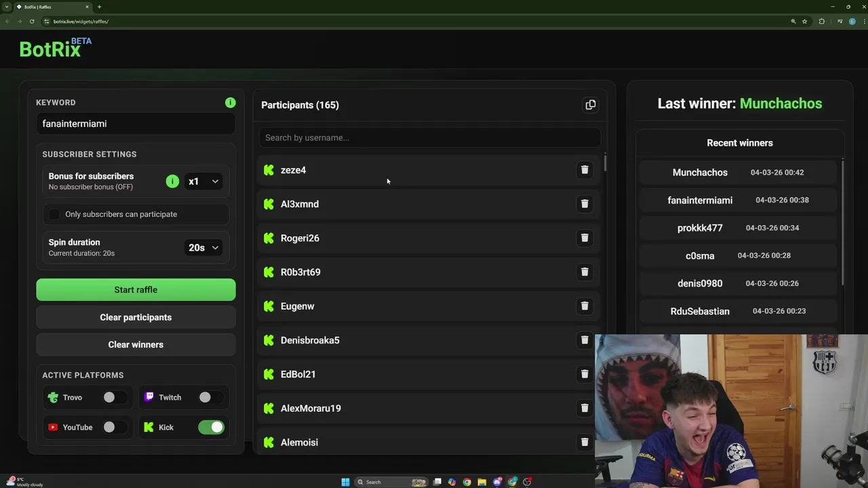868x488 pixels.
Task: Copy the participants list with the copy icon
Action: coord(591,104)
